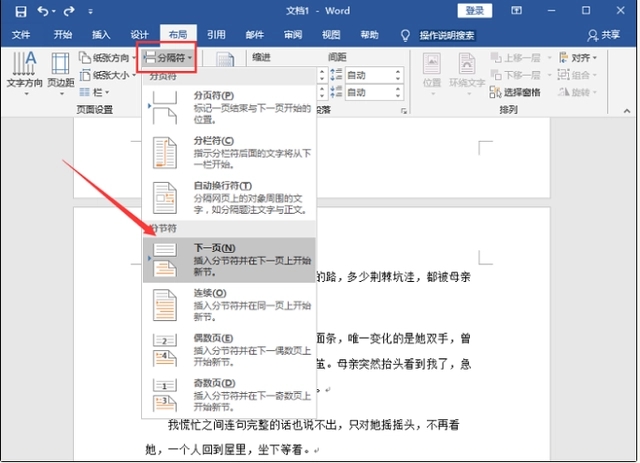Open the 分隔符 breaks dropdown
The image size is (640, 463).
pyautogui.click(x=166, y=58)
